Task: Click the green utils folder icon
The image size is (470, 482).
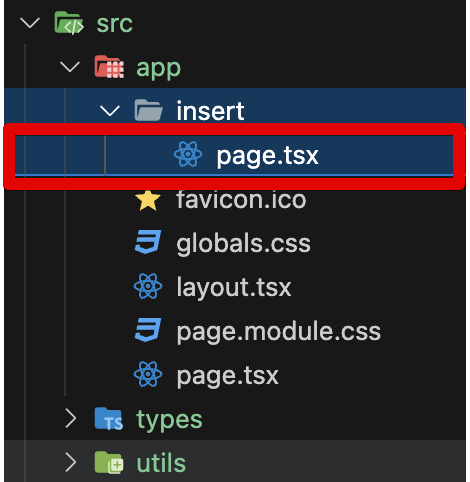Action: [109, 463]
